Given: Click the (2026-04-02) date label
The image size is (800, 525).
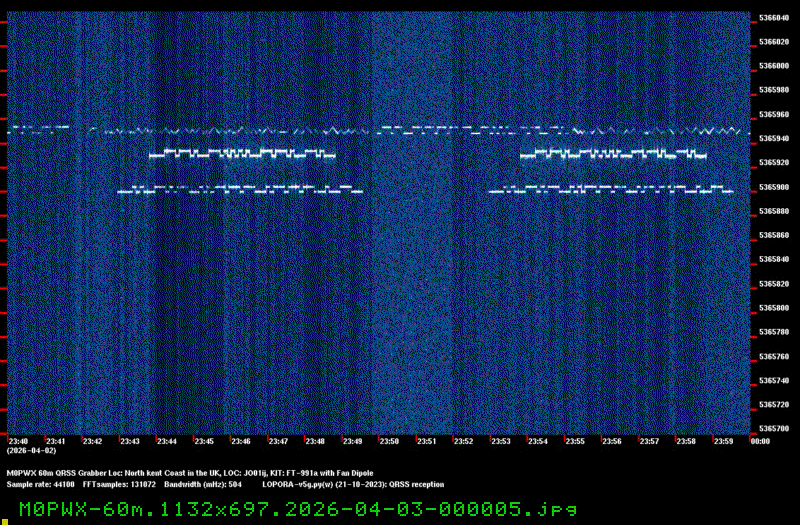Looking at the screenshot, I should (32, 451).
